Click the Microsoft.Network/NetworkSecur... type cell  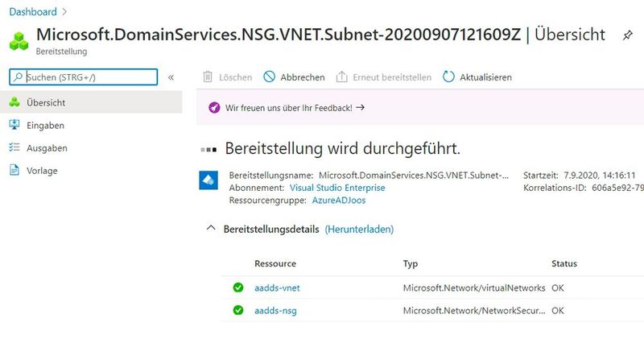474,311
